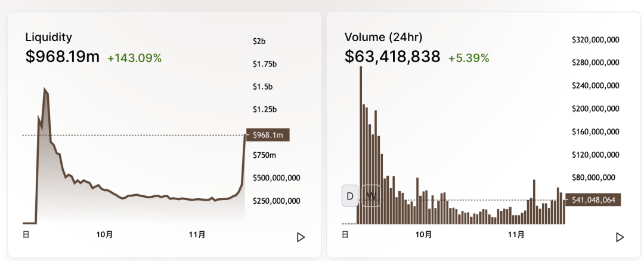Click the play arrow on the Volume chart

[x=620, y=237]
